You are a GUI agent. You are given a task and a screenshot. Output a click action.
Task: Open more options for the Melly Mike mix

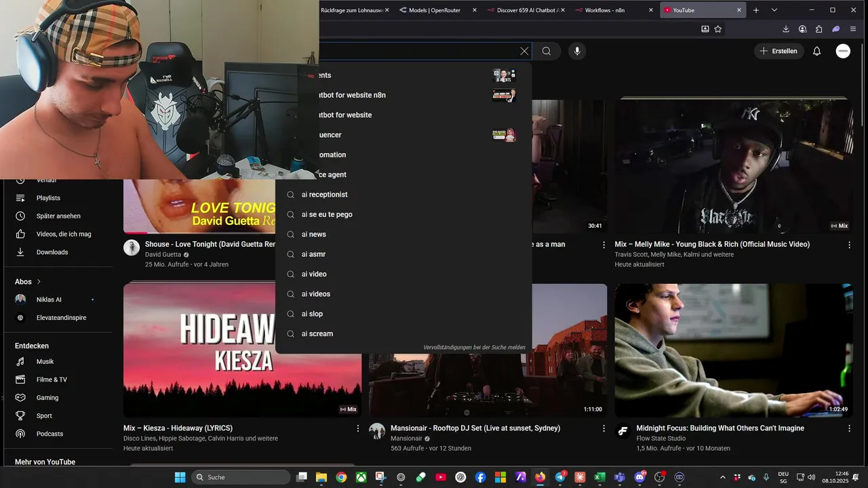click(x=849, y=245)
